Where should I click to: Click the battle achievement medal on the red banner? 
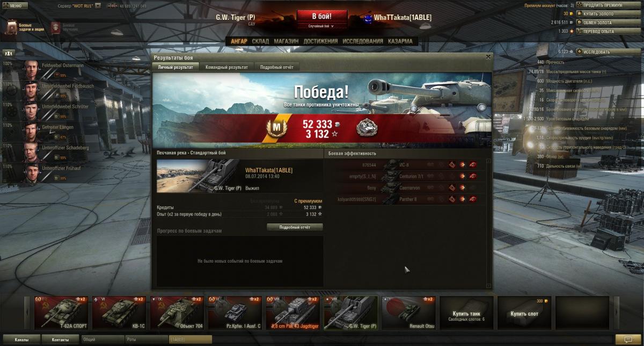(366, 128)
